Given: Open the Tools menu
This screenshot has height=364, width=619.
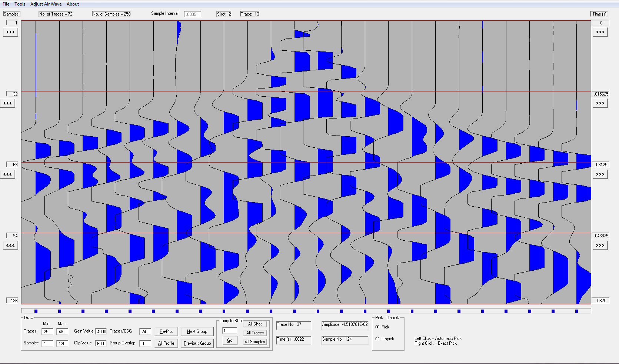Looking at the screenshot, I should coord(20,4).
